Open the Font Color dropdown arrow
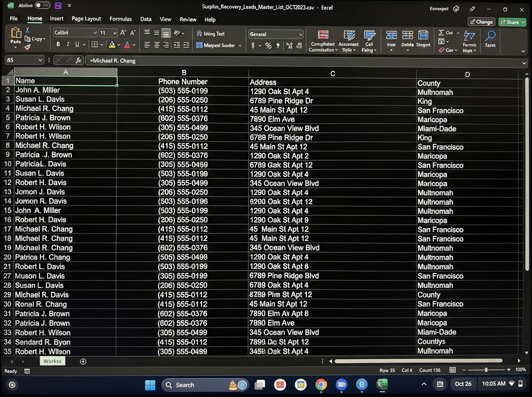 [x=134, y=45]
